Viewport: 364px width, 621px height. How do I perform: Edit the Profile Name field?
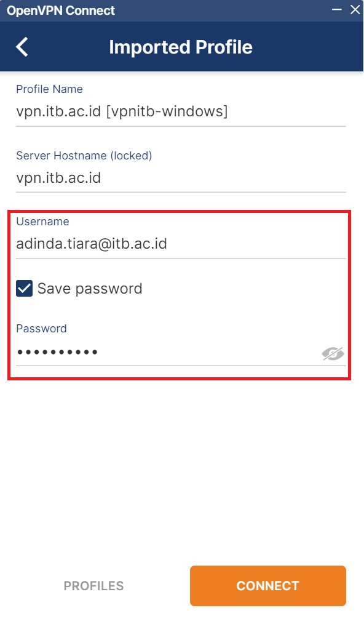(181, 111)
